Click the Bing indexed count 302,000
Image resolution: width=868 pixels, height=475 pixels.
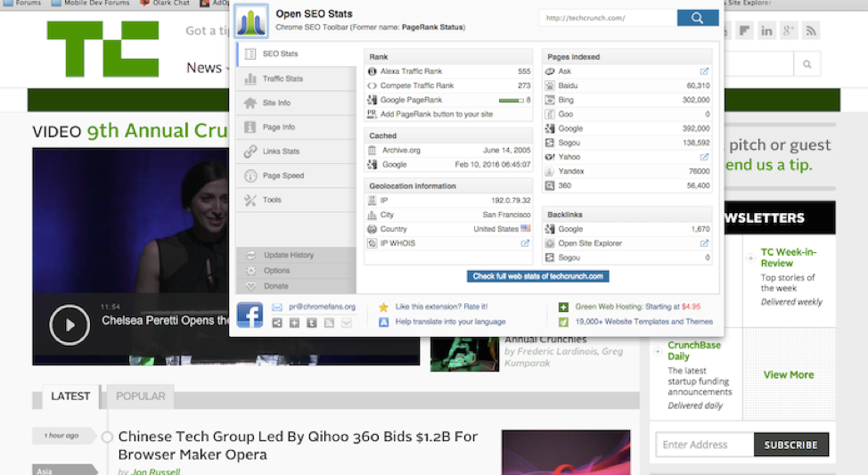696,100
